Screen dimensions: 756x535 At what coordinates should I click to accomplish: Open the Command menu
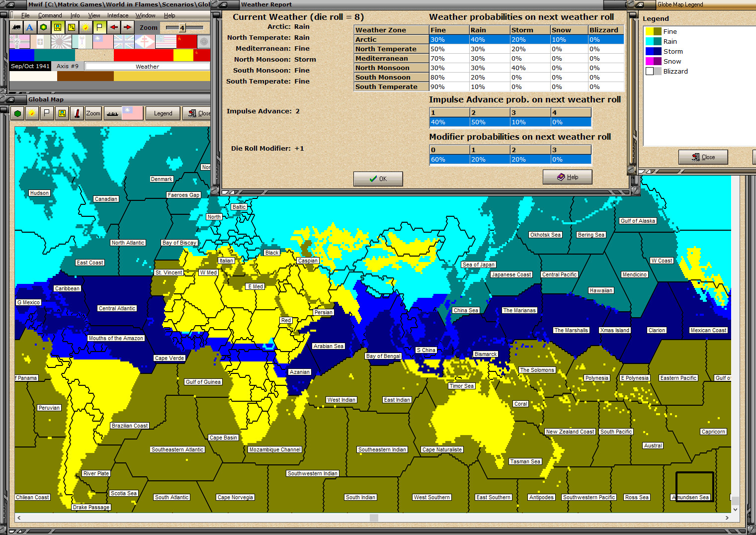tap(50, 15)
